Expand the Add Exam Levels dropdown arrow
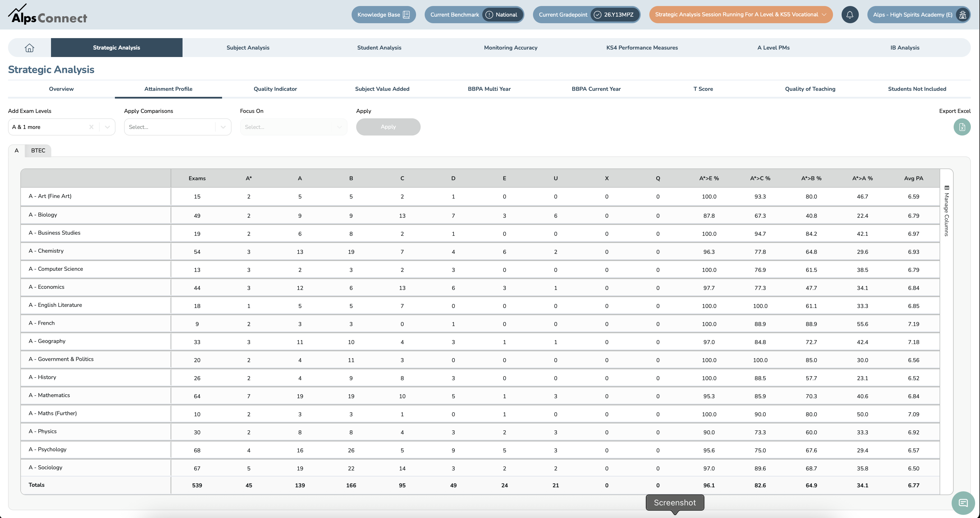 [107, 127]
